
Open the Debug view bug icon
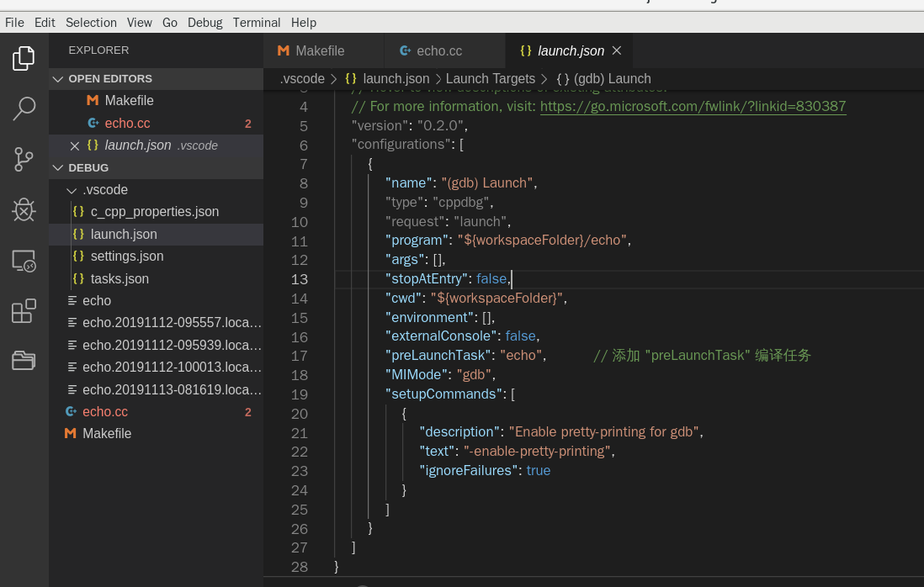(24, 209)
